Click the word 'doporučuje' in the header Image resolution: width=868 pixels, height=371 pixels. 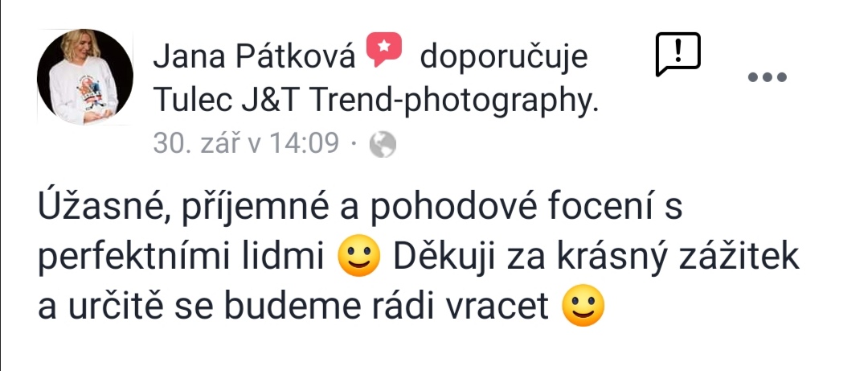tap(504, 58)
